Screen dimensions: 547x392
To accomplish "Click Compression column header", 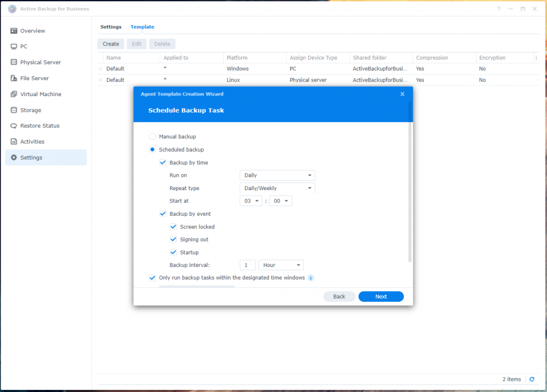I will tap(444, 58).
